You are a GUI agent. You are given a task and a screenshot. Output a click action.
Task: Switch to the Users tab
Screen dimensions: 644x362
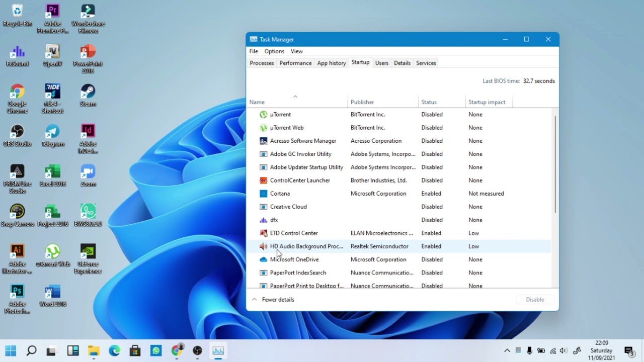coord(382,63)
